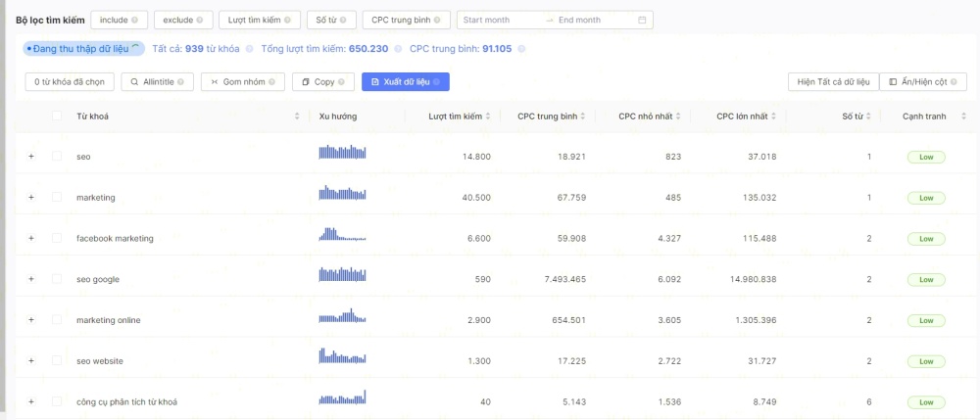Select the facebook marketing row checkbox
The height and width of the screenshot is (420, 980).
pyautogui.click(x=57, y=238)
